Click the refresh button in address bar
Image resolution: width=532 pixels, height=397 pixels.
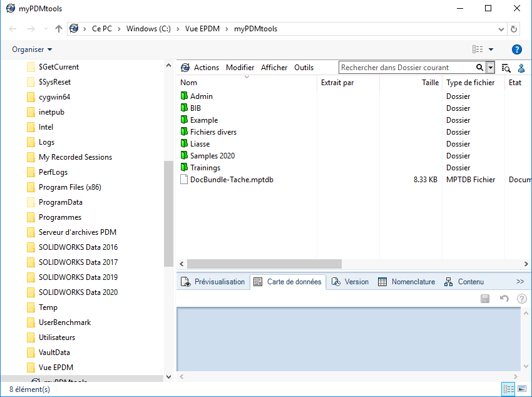point(514,29)
